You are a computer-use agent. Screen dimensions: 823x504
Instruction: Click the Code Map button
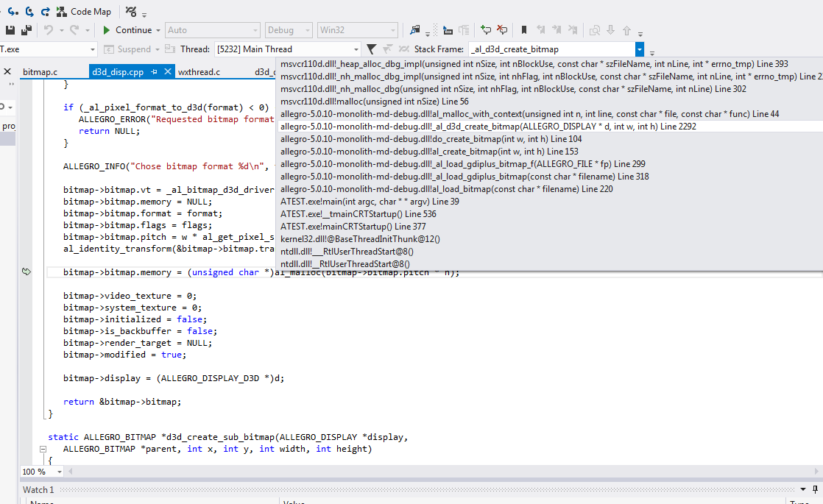(84, 11)
